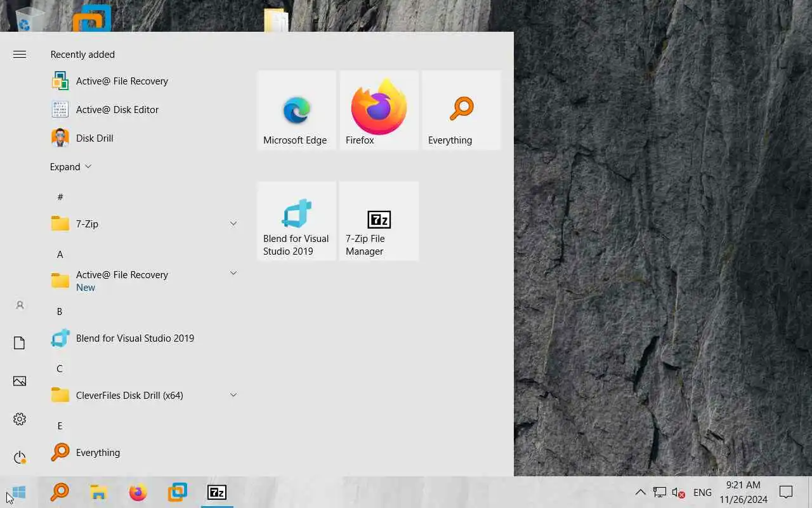812x508 pixels.
Task: Jump to the B letter header in app list
Action: pos(60,311)
